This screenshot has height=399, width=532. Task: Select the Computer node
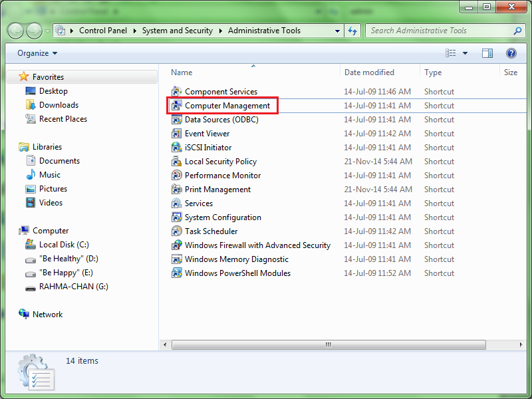click(x=51, y=230)
